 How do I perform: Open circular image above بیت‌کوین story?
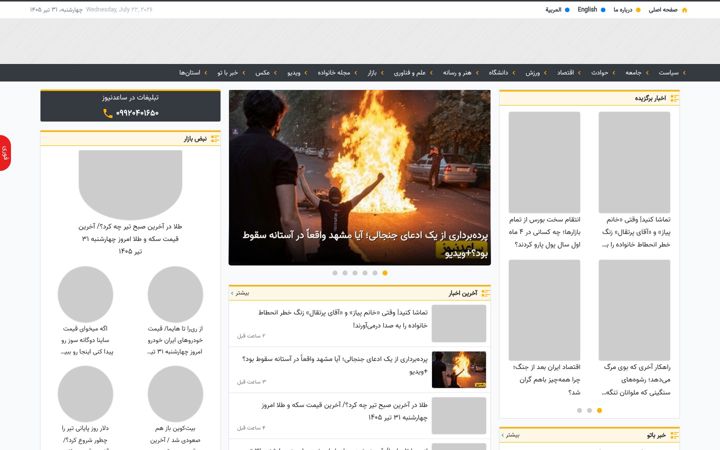[x=175, y=394]
